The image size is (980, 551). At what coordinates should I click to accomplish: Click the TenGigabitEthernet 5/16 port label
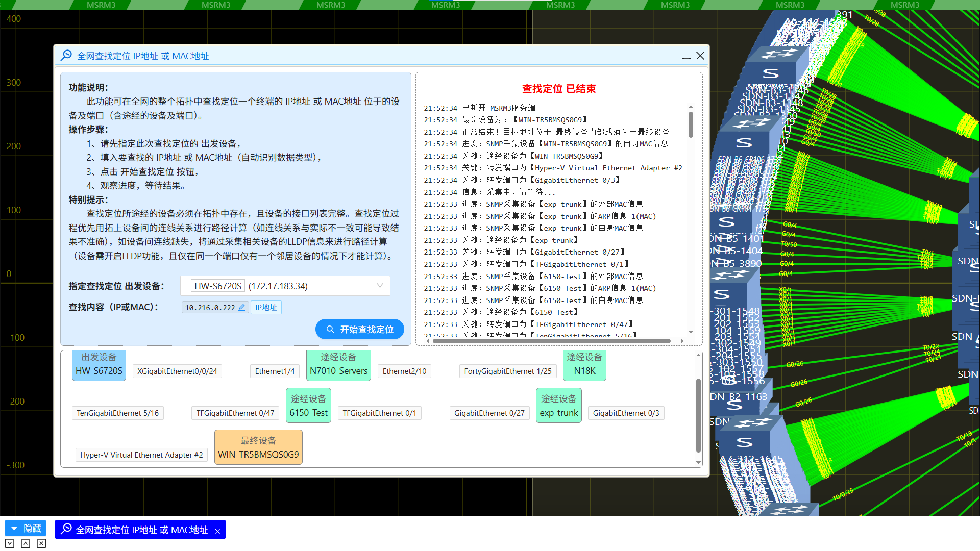click(x=118, y=413)
